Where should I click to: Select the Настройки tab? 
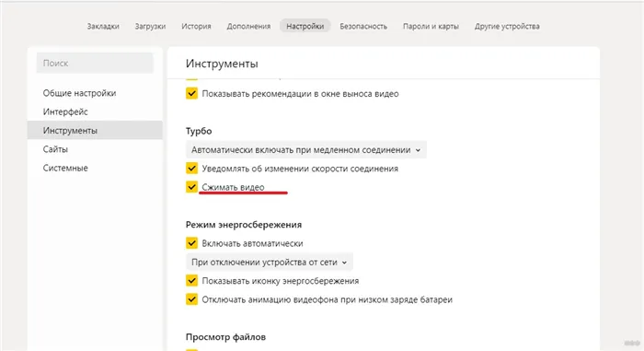point(305,26)
